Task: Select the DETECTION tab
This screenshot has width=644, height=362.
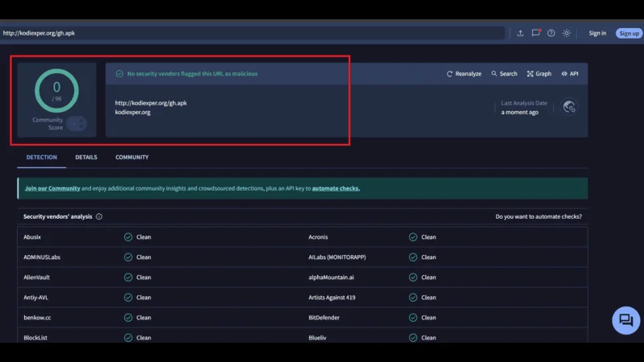Action: coord(42,158)
